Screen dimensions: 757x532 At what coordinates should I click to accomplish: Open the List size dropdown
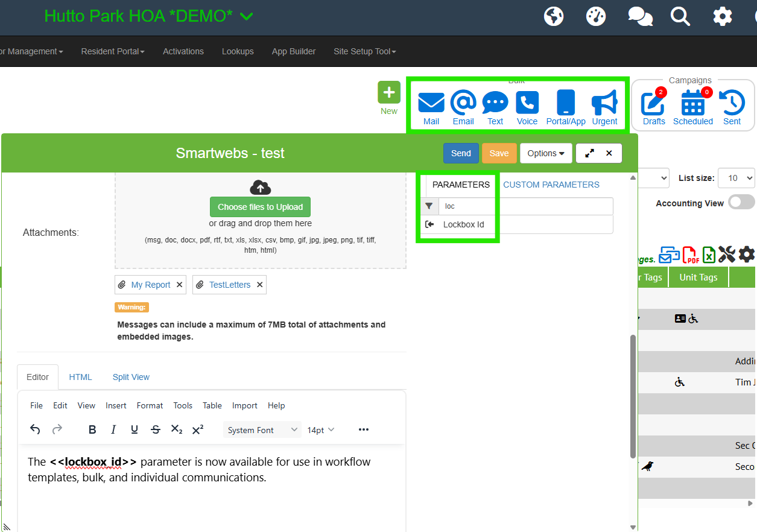coord(736,178)
